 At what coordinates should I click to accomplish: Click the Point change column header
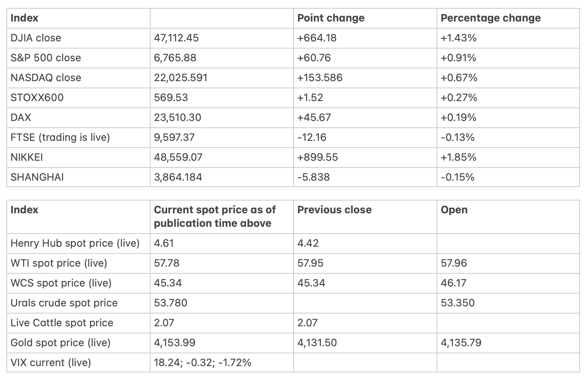pyautogui.click(x=331, y=18)
